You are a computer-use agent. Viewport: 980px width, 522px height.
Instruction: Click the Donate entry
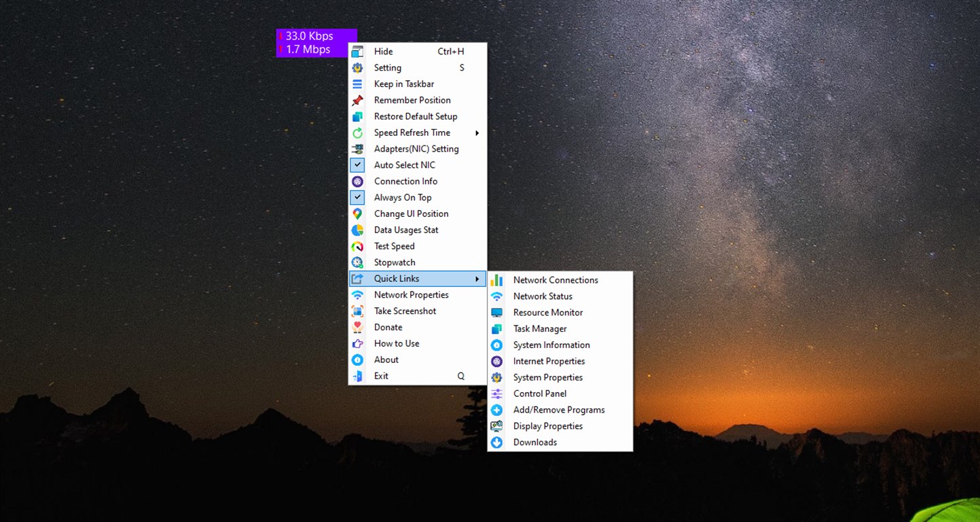click(388, 328)
